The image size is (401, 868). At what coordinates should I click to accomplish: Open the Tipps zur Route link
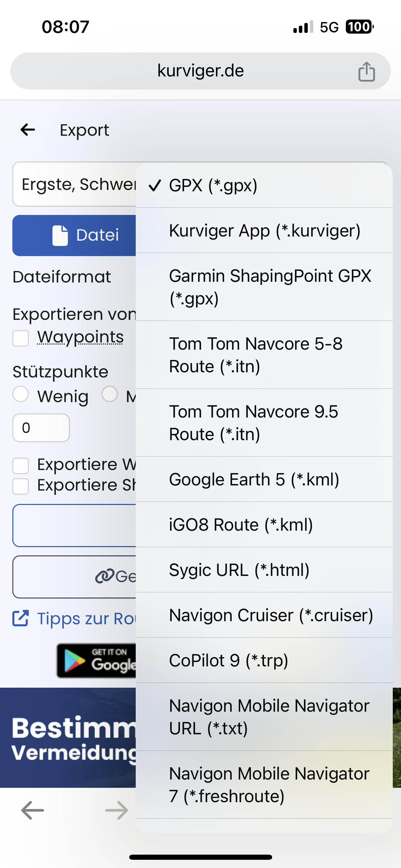point(86,618)
